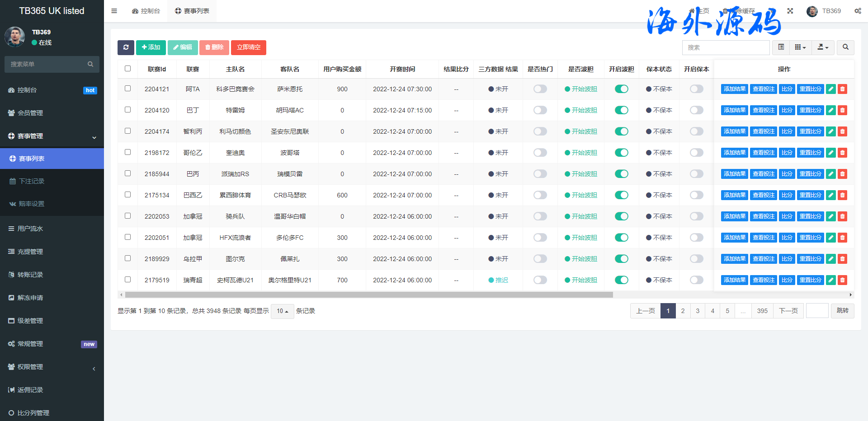Click the table search input field
This screenshot has width=868, height=421.
726,47
